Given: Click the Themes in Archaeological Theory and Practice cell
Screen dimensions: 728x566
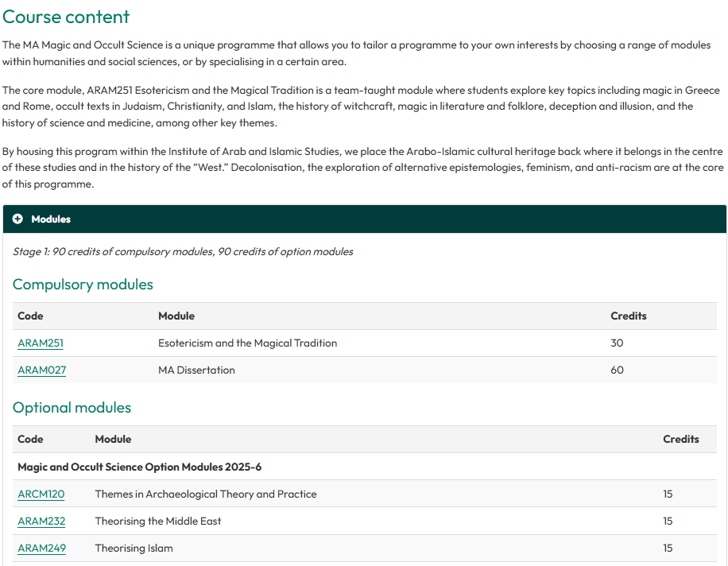Looking at the screenshot, I should pyautogui.click(x=206, y=494).
